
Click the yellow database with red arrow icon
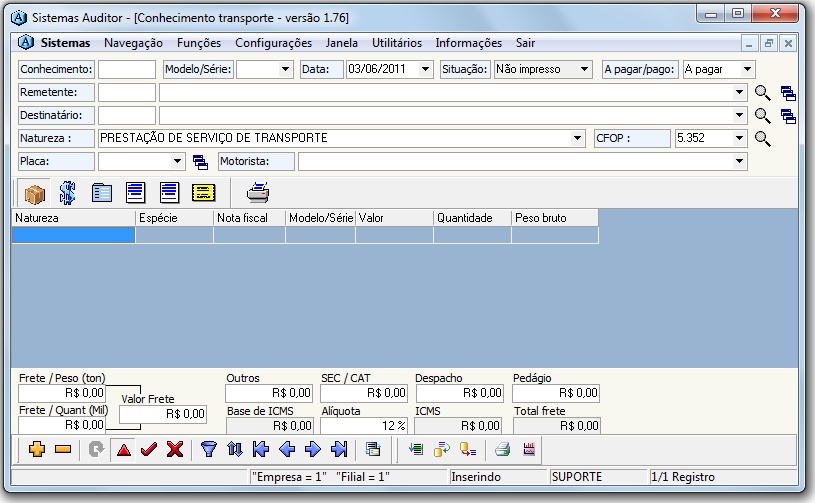[x=468, y=449]
